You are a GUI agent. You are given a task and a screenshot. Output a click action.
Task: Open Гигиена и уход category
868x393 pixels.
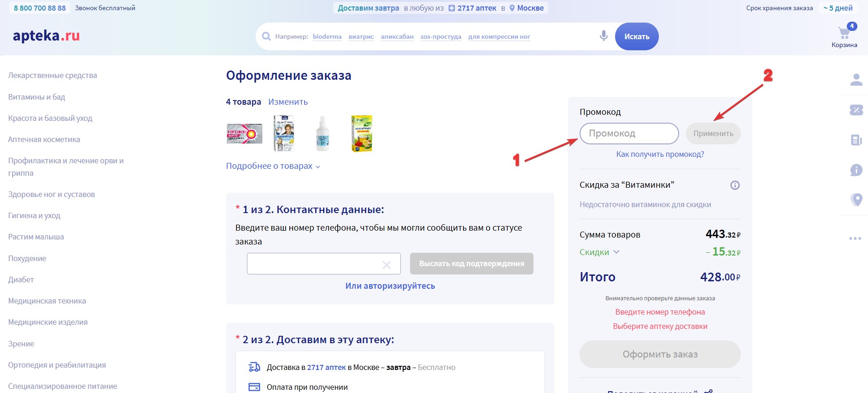pos(34,215)
